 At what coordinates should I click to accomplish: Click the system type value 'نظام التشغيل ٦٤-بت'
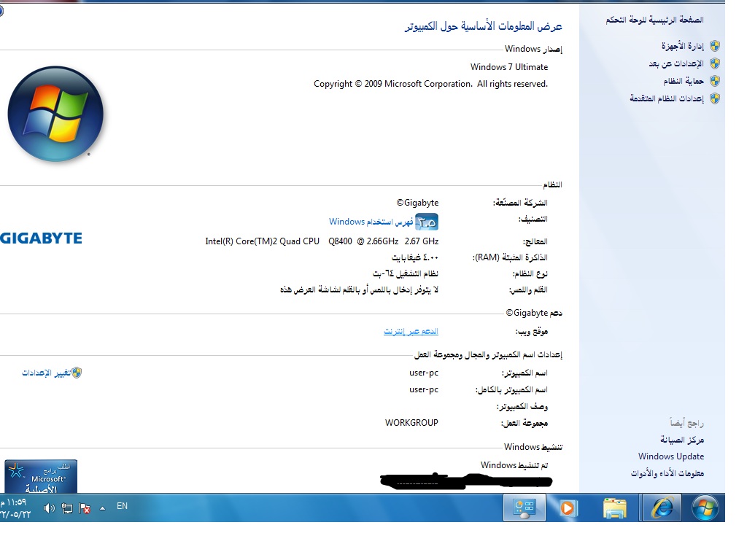click(406, 274)
